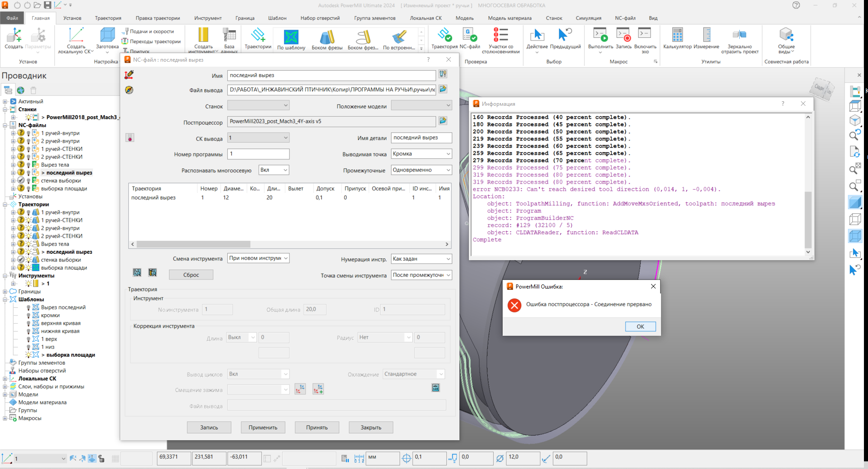Click the Измерение measure tool
Viewport: 868px width, 469px height.
pyautogui.click(x=706, y=35)
